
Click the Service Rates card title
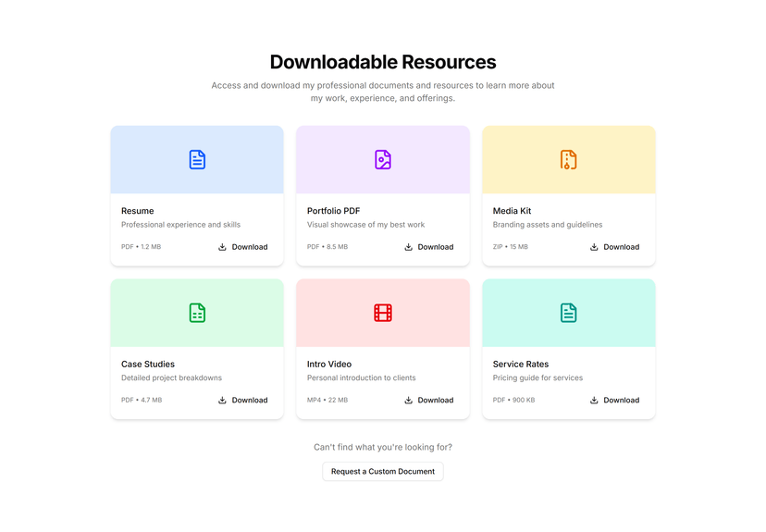pos(520,364)
